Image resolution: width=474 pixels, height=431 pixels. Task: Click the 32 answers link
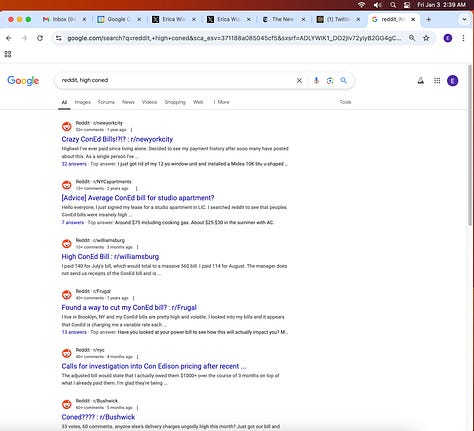74,164
